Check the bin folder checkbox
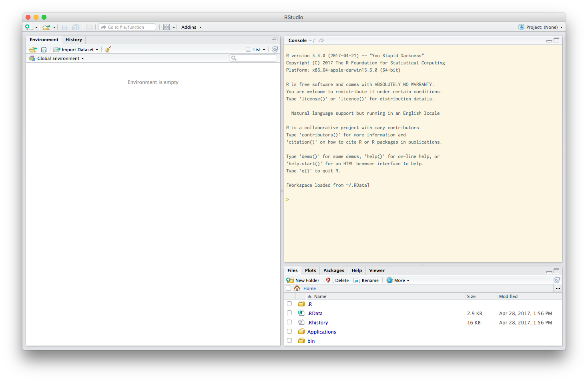 tap(289, 340)
